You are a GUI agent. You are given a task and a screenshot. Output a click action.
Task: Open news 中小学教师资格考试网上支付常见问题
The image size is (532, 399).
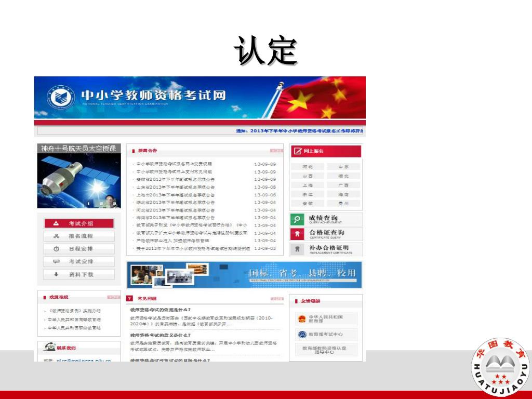click(174, 171)
